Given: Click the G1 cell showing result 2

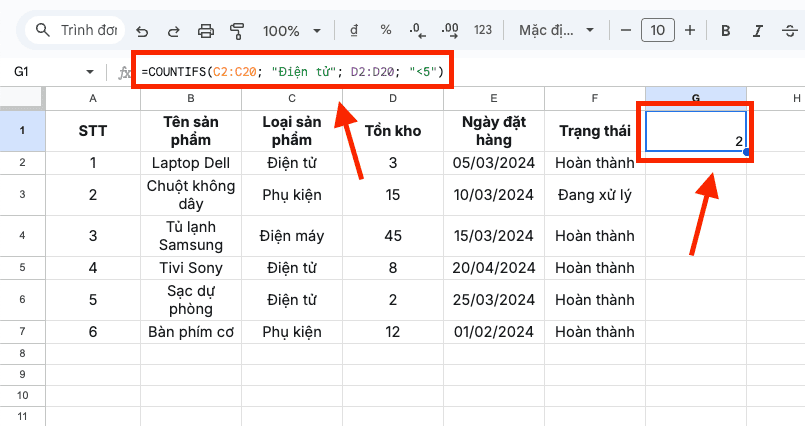Looking at the screenshot, I should click(696, 131).
